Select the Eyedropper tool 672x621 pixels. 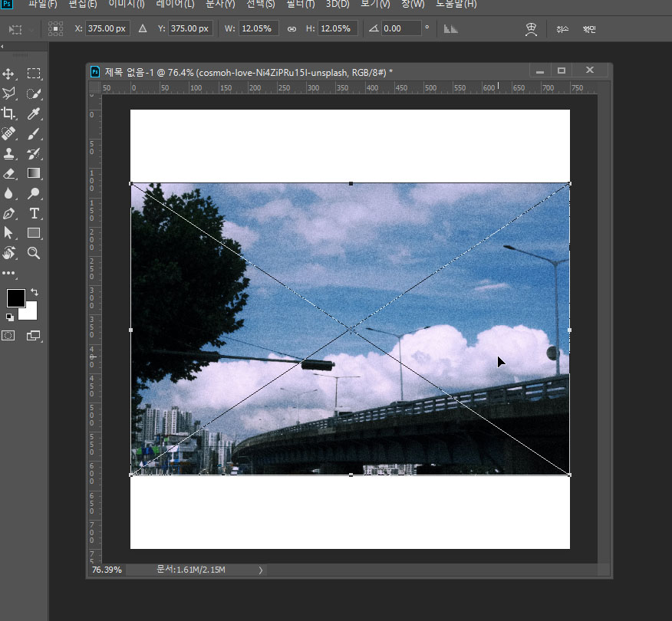[34, 113]
